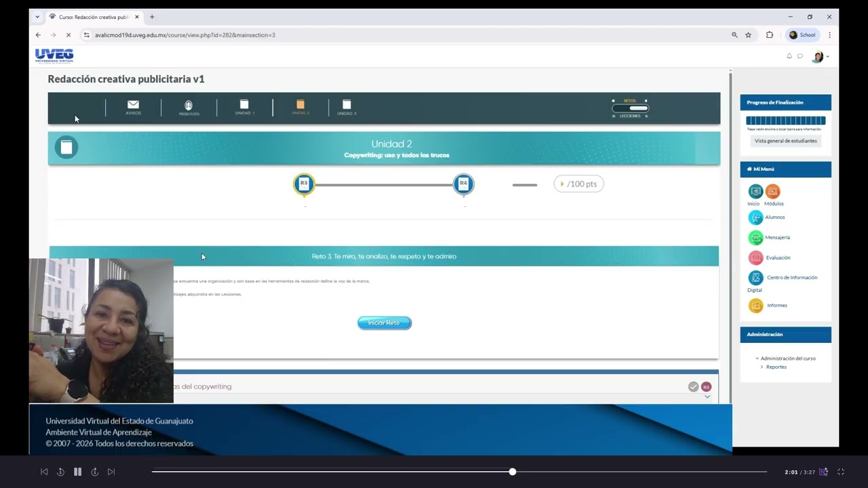
Task: Click the video seek bar handle
Action: point(513,472)
